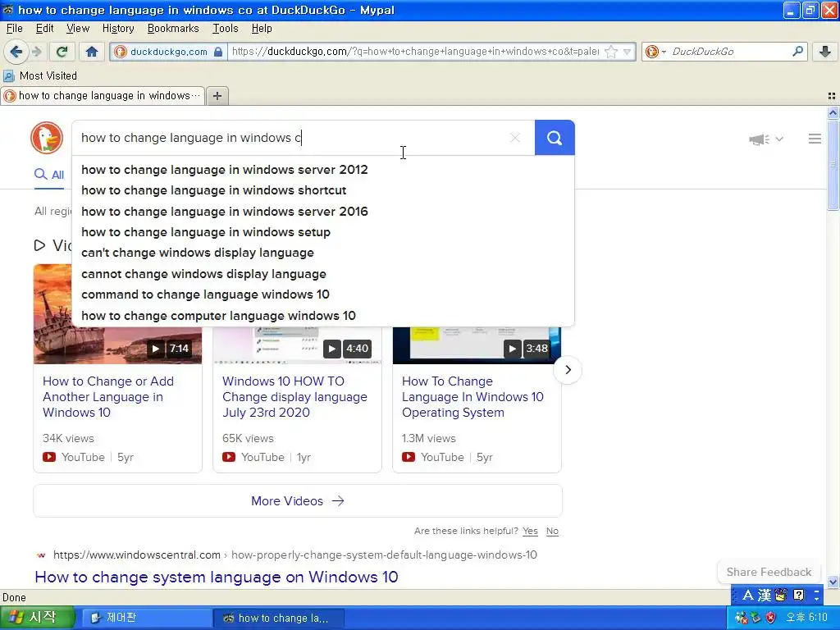840x630 pixels.
Task: Click the browser tab 'how to change language in windows'
Action: click(103, 96)
